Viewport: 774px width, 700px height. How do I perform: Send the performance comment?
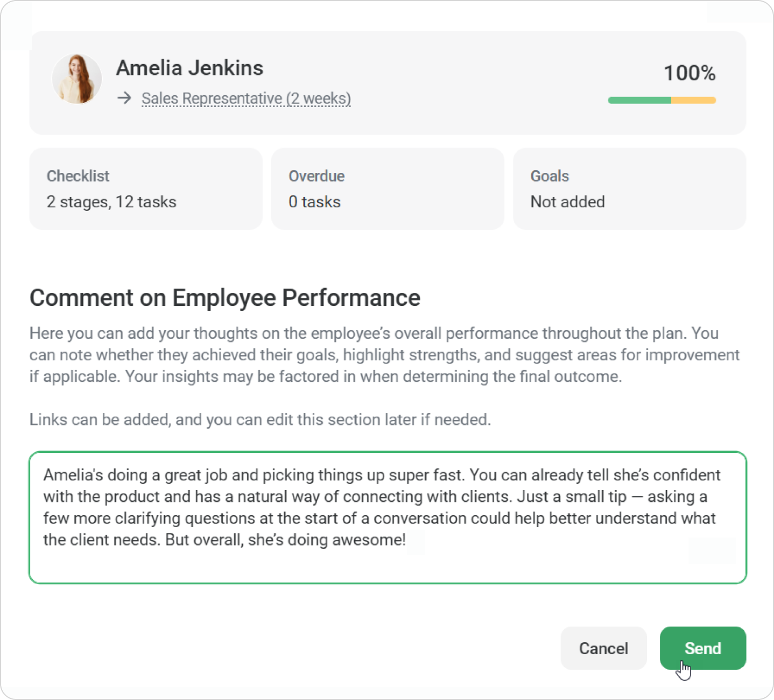point(702,648)
